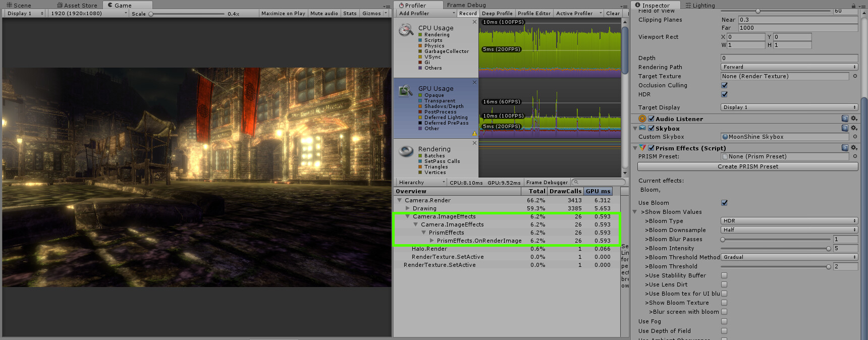Open the Rendering Path dropdown
868x340 pixels.
789,67
